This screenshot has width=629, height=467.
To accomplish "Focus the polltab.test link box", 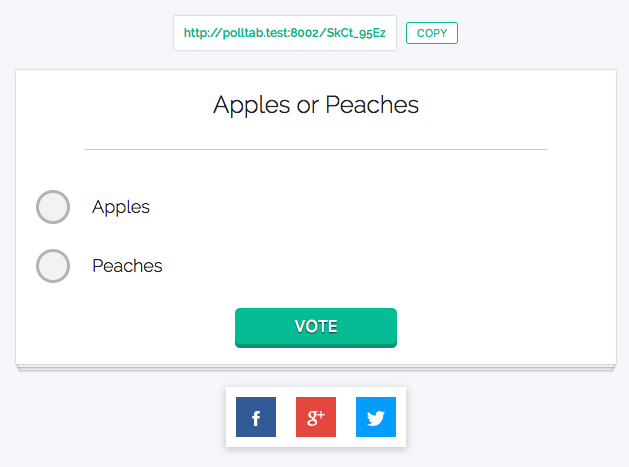I will pos(285,33).
